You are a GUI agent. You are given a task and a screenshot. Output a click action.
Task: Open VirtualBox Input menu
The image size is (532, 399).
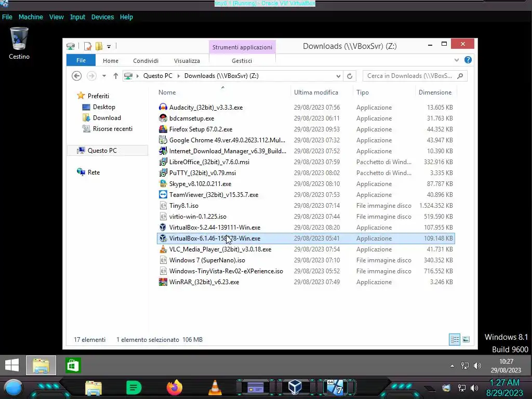click(78, 17)
